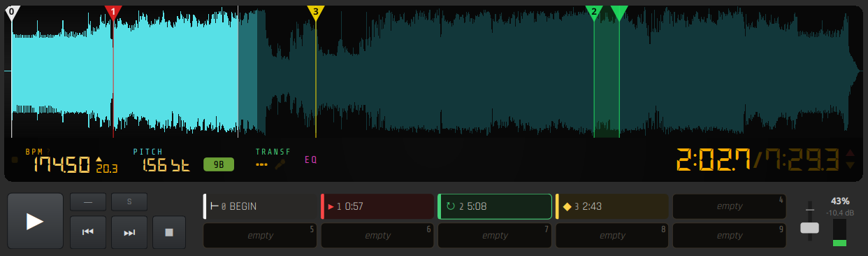868x256 pixels.
Task: Click the BPM label
Action: [34, 151]
